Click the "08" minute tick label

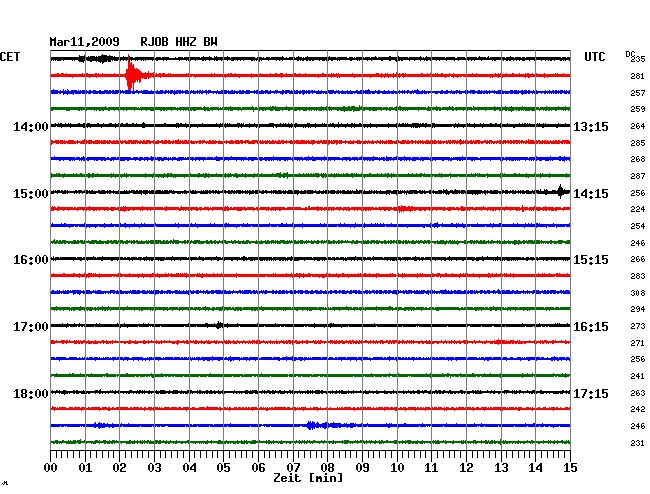click(327, 468)
